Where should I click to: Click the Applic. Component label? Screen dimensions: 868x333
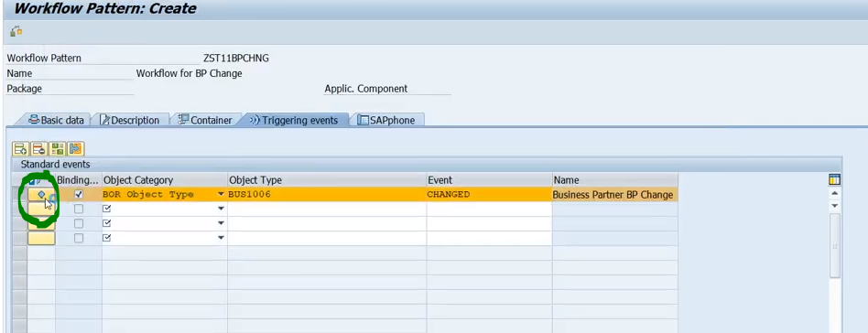pos(366,89)
